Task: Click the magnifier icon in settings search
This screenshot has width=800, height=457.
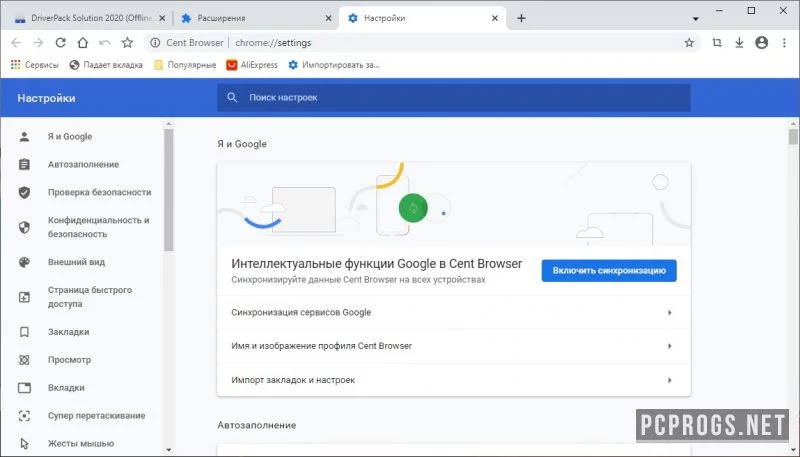Action: tap(232, 97)
